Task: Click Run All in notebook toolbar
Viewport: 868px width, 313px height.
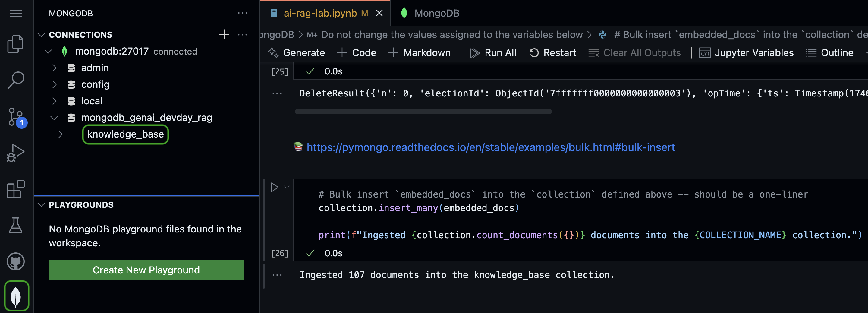Action: click(x=493, y=53)
